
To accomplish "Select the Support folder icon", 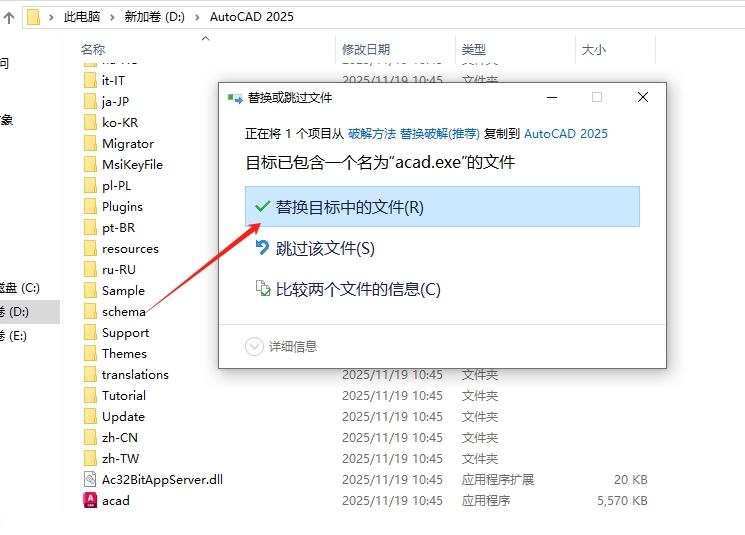I will coord(90,332).
